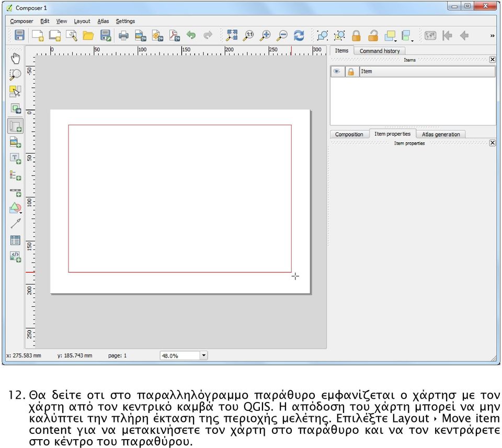The height and width of the screenshot is (448, 502).
Task: Switch to the Command history tab
Action: [380, 51]
